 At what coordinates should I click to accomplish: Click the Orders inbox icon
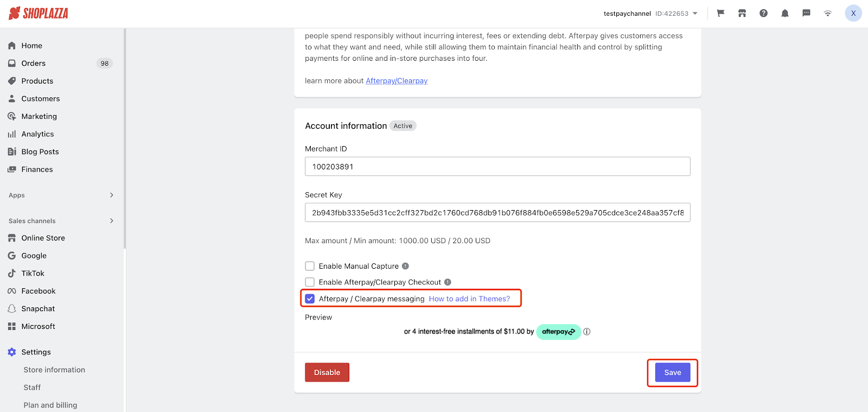12,64
